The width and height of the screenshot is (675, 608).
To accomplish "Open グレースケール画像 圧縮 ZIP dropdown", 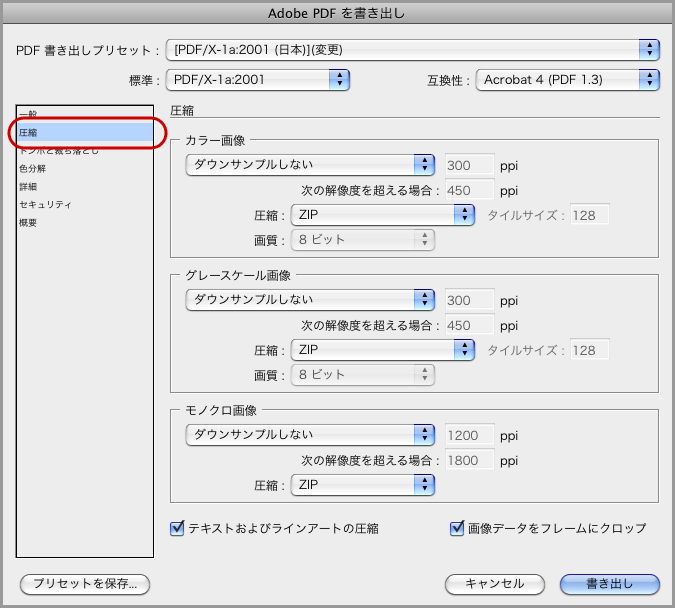I will [383, 350].
